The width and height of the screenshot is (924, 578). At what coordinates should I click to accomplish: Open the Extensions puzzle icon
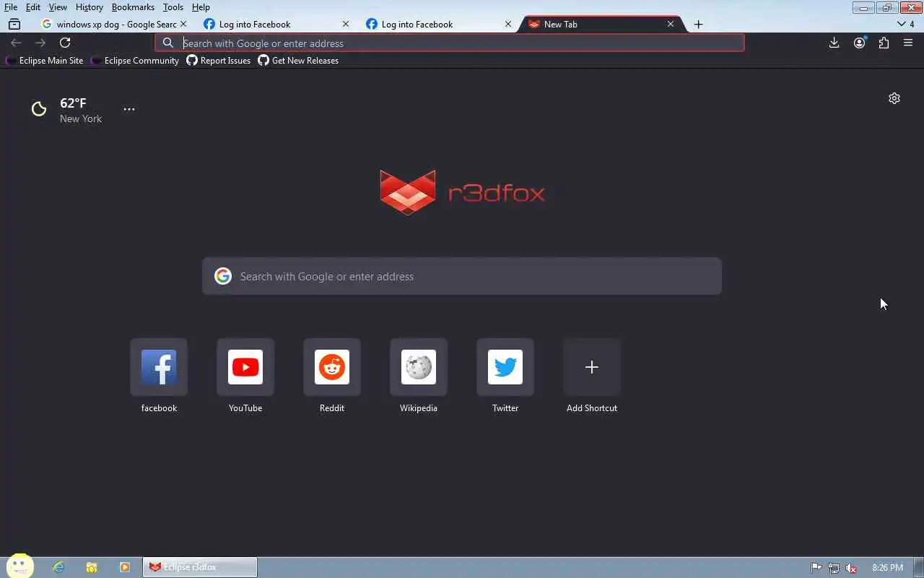(884, 43)
